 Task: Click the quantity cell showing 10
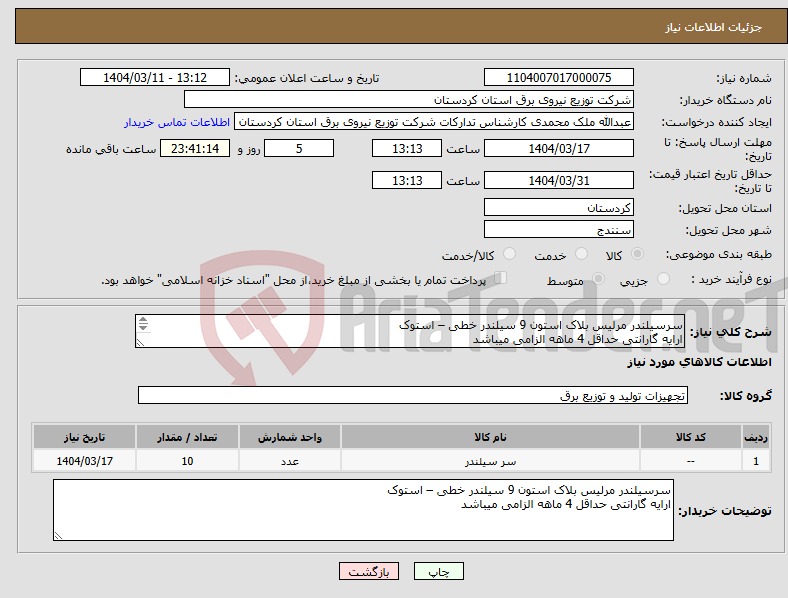(x=187, y=461)
